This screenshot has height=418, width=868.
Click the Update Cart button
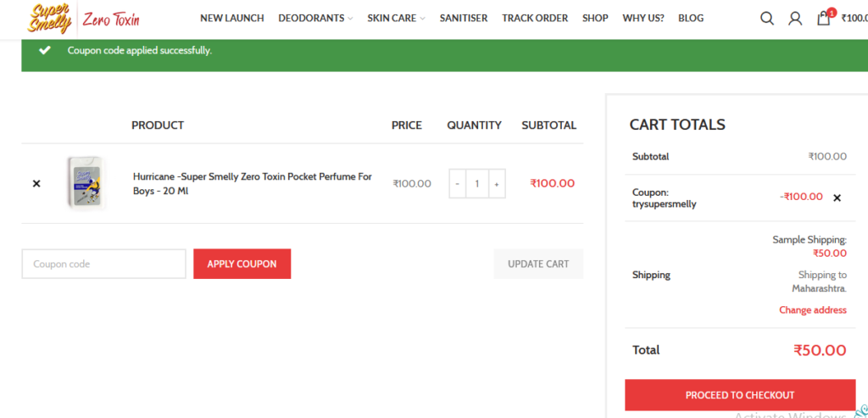click(538, 264)
